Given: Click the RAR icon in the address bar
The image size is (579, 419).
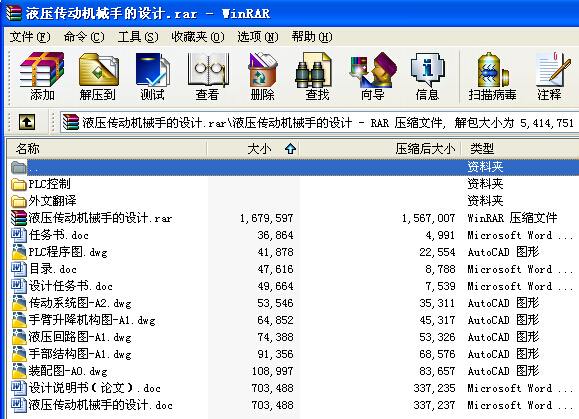Looking at the screenshot, I should pyautogui.click(x=71, y=122).
